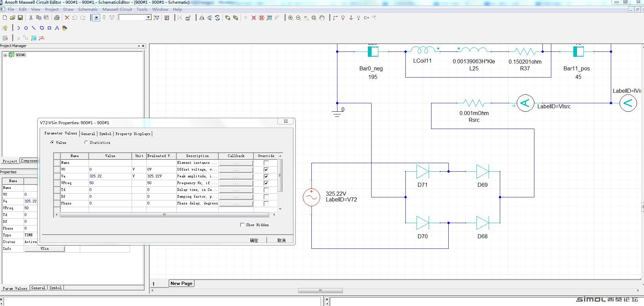Expand the 900#1 project tree node
Screen dimensions: 644x306
(5, 55)
